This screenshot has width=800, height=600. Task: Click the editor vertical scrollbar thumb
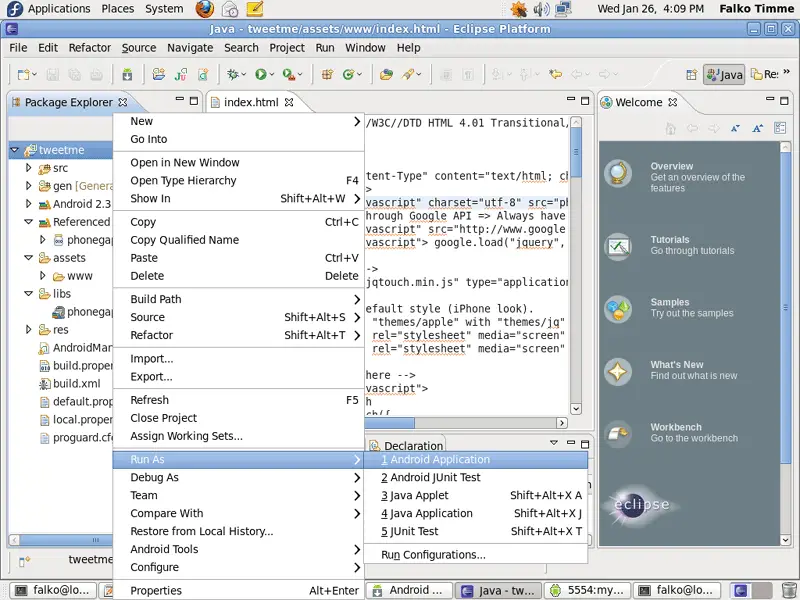[x=576, y=152]
